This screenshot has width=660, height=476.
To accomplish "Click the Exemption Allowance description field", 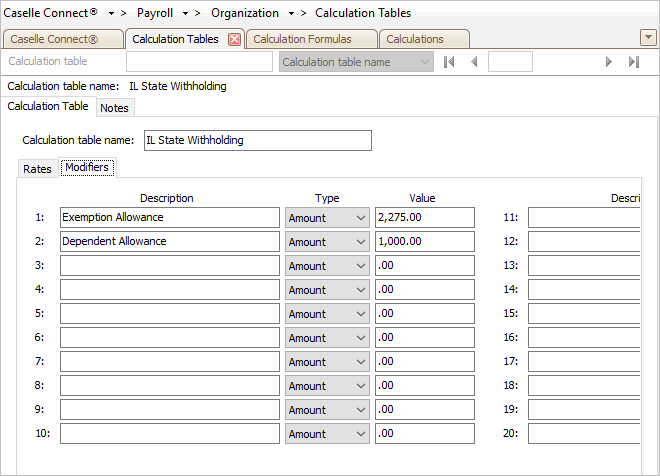I will pos(170,218).
